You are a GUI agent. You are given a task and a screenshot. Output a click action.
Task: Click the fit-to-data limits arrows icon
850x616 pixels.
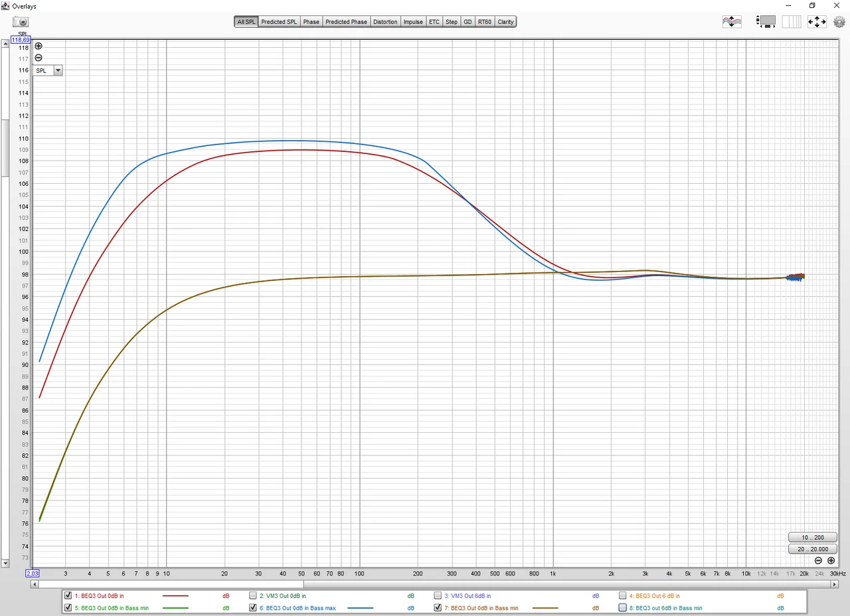816,22
